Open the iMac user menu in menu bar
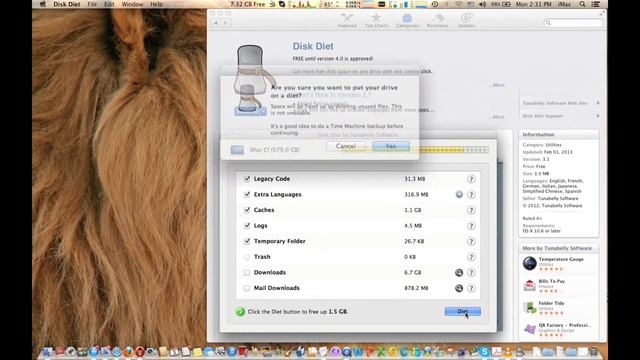The height and width of the screenshot is (360, 640). [564, 4]
